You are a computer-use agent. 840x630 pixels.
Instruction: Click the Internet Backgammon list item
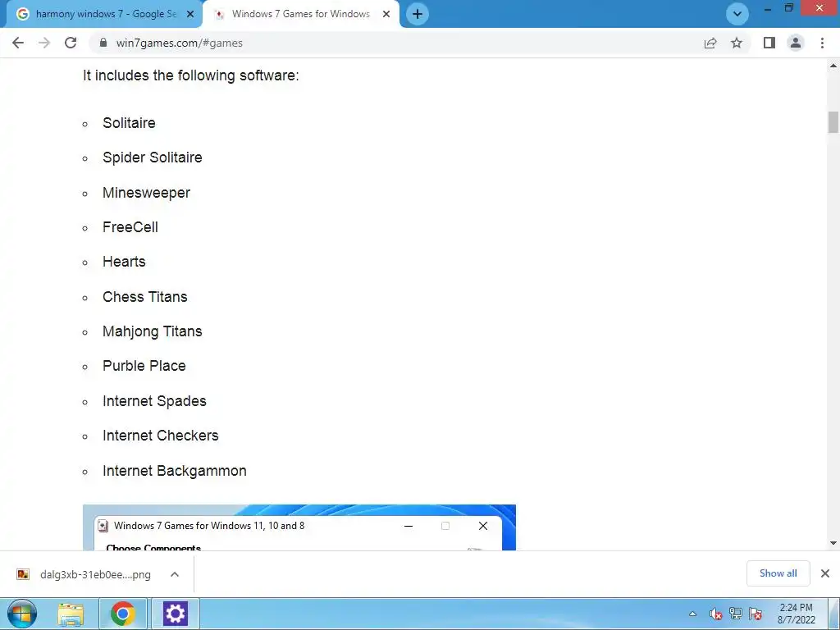click(x=174, y=471)
